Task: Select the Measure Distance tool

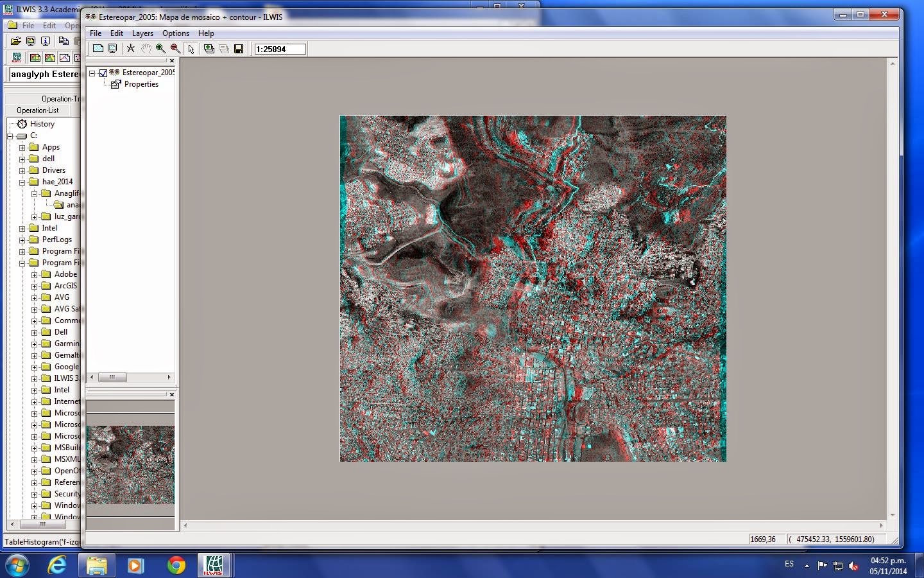Action: coord(131,49)
